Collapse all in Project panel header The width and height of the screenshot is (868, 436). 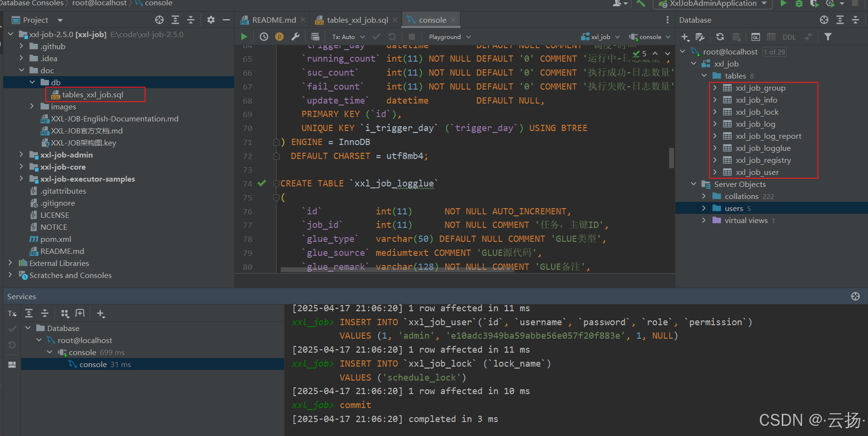click(x=191, y=20)
